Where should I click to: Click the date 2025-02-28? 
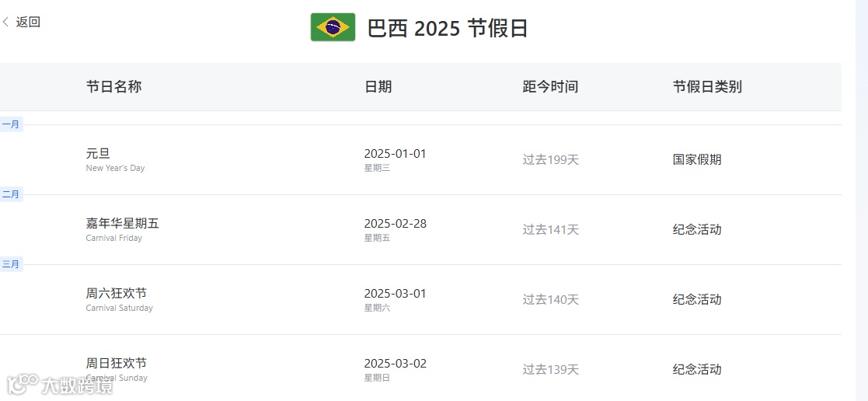(395, 223)
